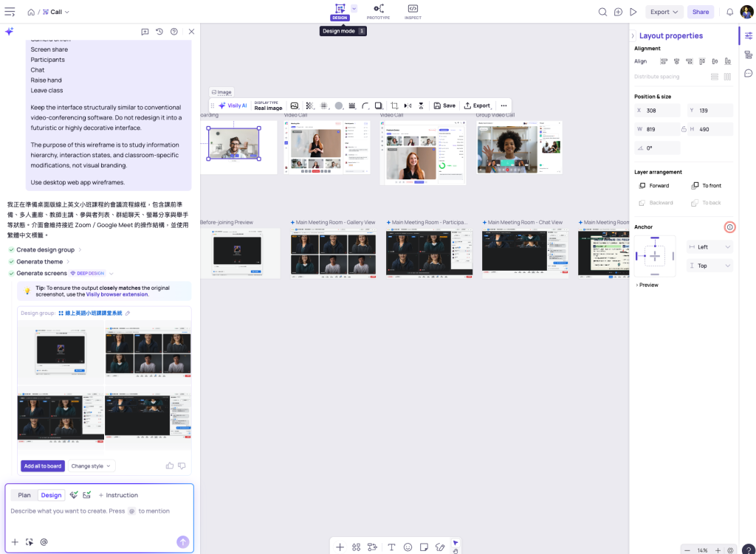The height and width of the screenshot is (554, 756).
Task: Bring layer To front
Action: [x=707, y=185]
